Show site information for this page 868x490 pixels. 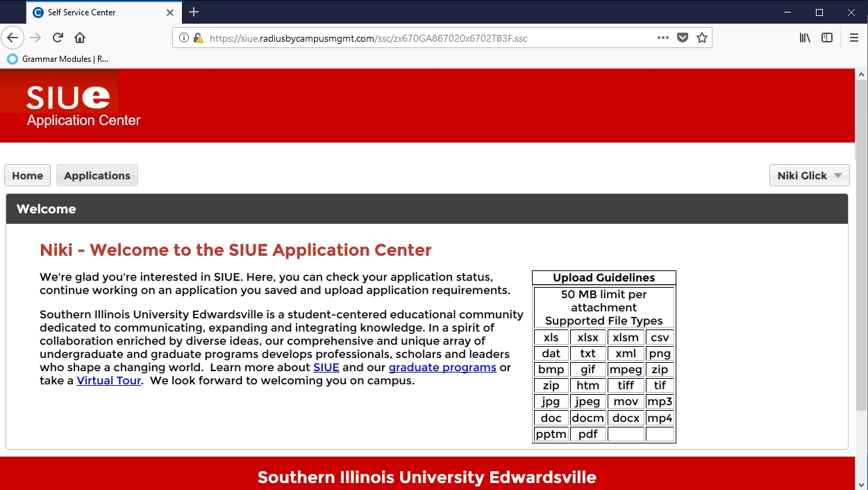click(184, 38)
